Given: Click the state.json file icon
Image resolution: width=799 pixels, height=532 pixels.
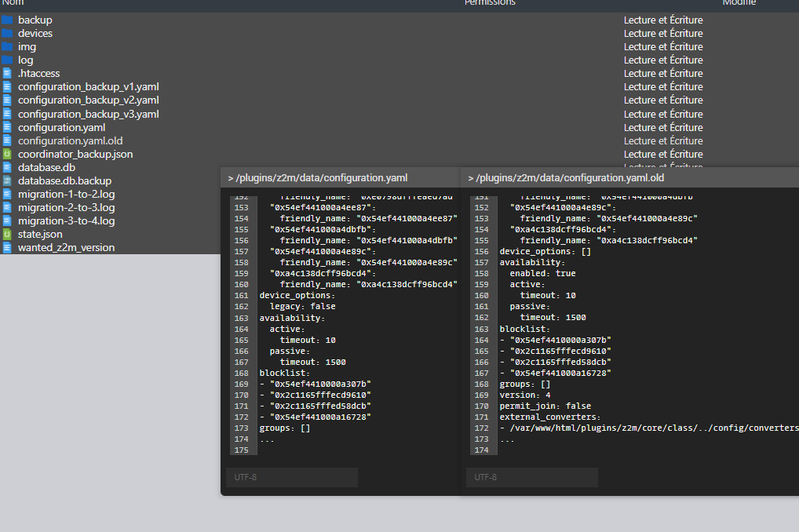Looking at the screenshot, I should [x=7, y=234].
